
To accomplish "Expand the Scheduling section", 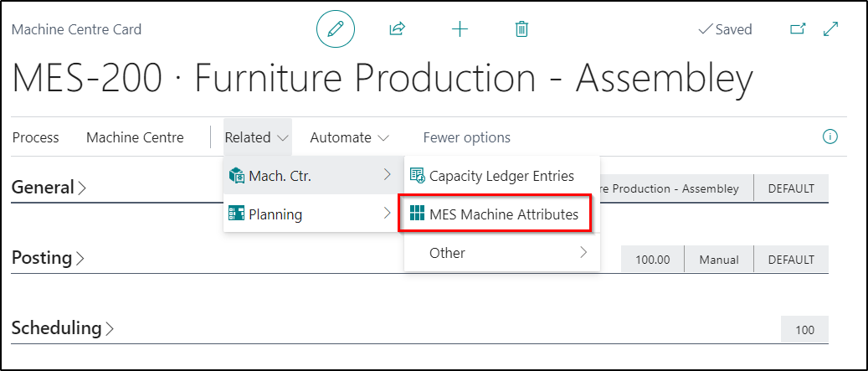I will coord(63,327).
